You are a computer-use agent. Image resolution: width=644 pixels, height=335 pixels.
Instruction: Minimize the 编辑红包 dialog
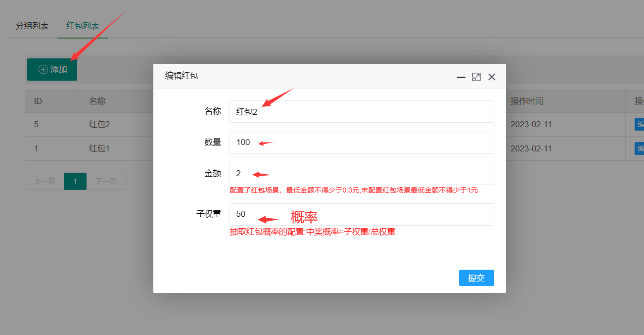click(461, 77)
